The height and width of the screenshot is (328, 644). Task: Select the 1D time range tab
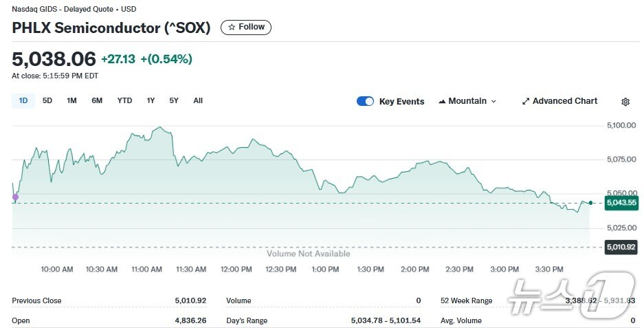(23, 101)
